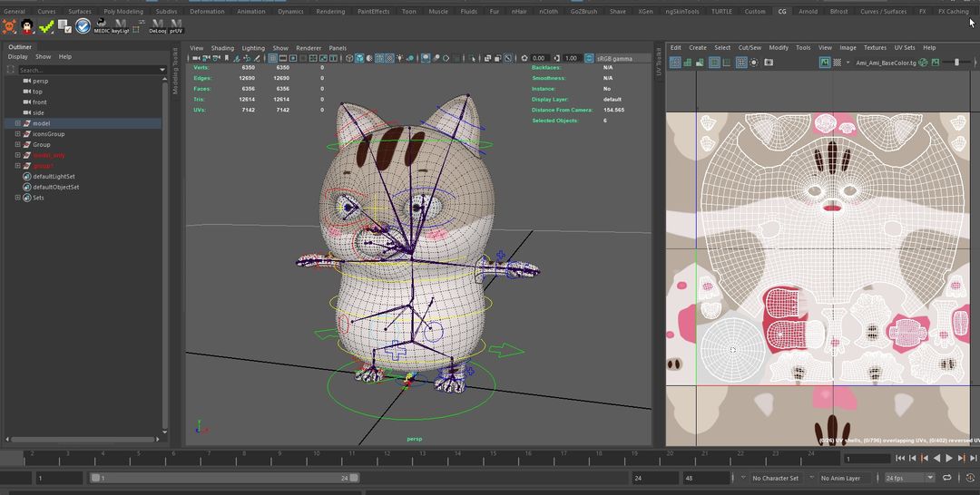Viewport: 980px width, 495px height.
Task: Click the UV editor snapshot camera icon
Action: coord(769,63)
